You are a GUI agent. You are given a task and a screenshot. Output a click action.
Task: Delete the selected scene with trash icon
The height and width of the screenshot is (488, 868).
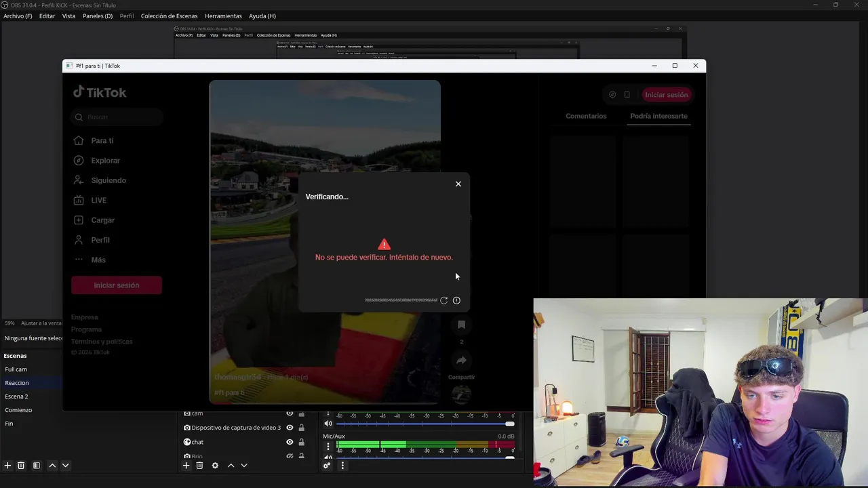click(x=21, y=466)
